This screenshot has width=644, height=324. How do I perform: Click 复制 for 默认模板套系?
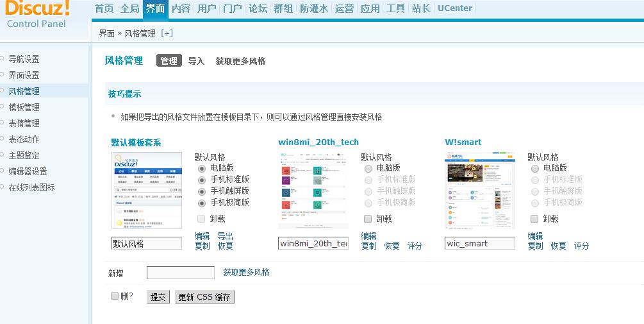pos(202,246)
